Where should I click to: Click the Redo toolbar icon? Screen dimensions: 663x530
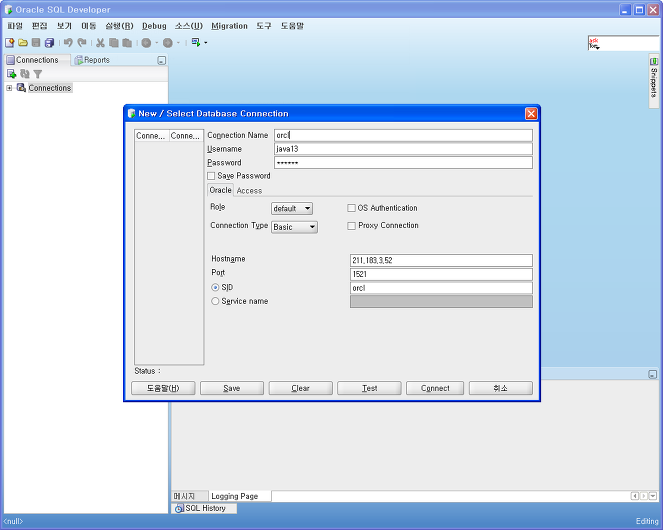82,43
